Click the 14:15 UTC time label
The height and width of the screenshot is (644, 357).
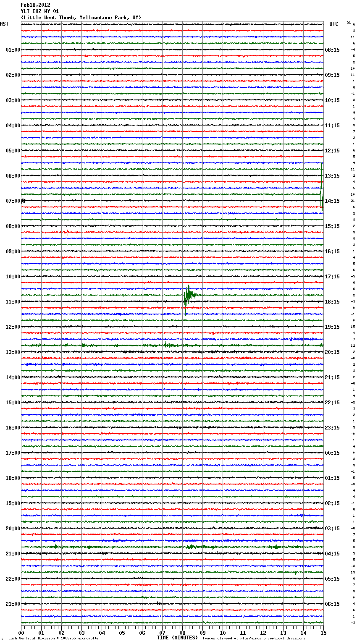332,201
